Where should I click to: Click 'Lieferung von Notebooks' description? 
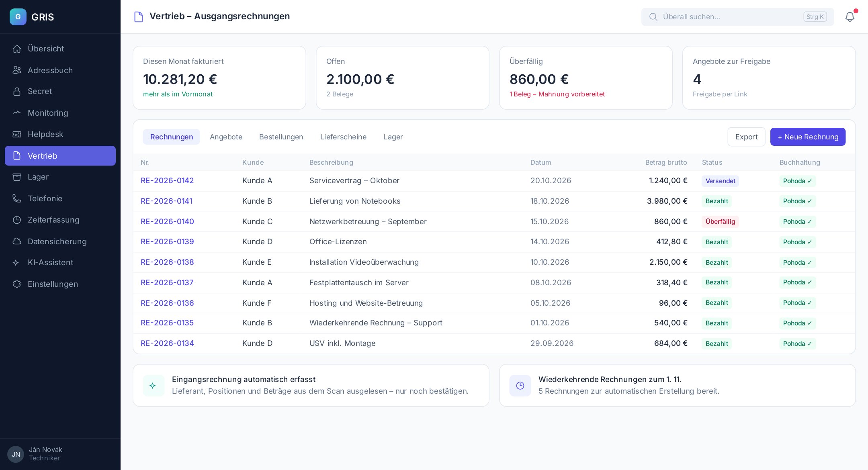[x=355, y=201]
